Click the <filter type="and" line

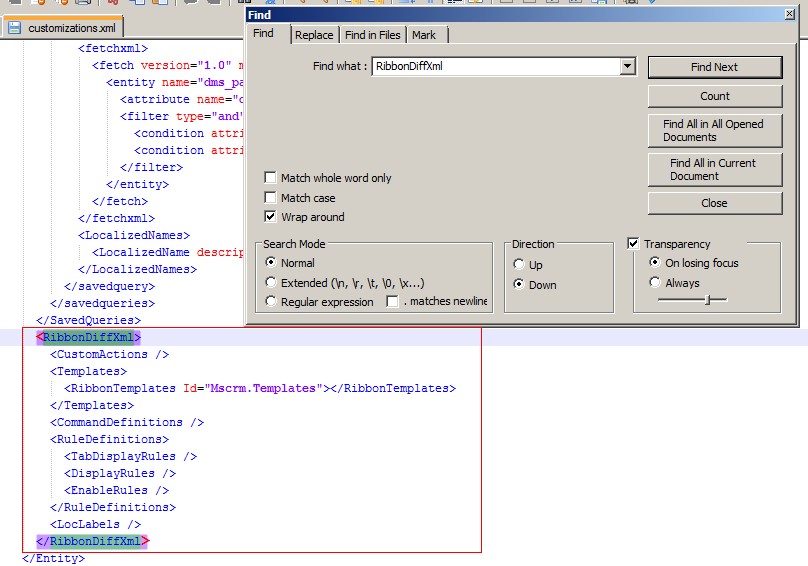(181, 116)
